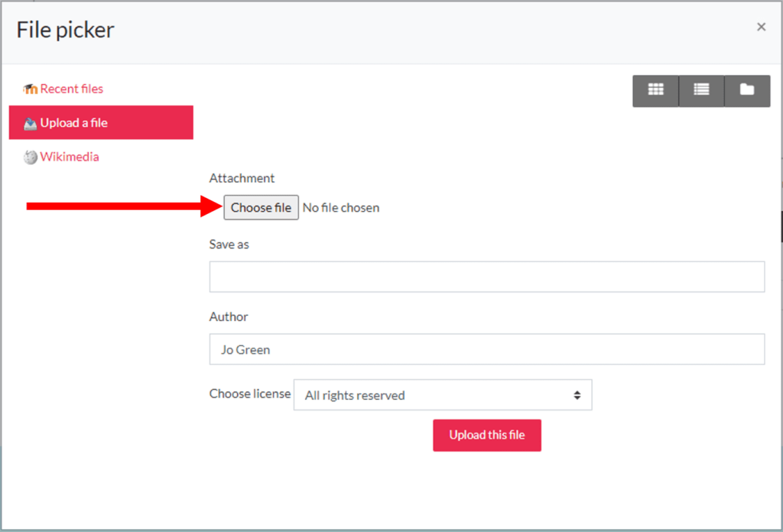Open the Wikimedia repository
Image resolution: width=783 pixels, height=532 pixels.
(70, 157)
